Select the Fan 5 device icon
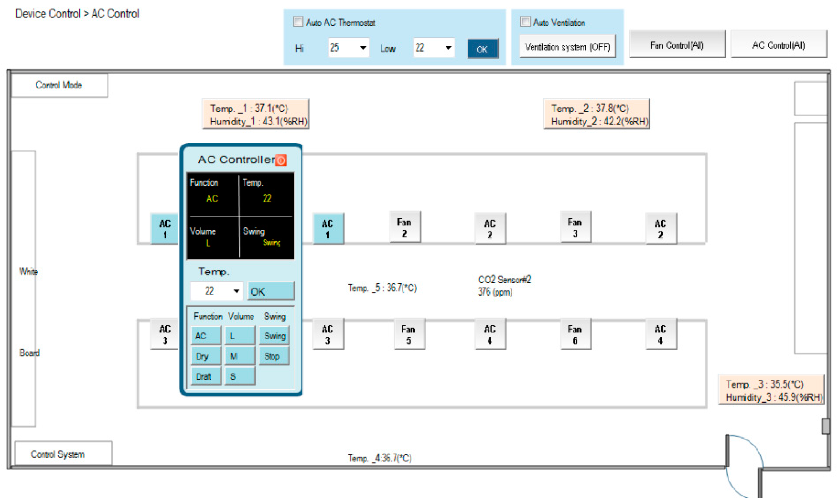 (x=409, y=334)
